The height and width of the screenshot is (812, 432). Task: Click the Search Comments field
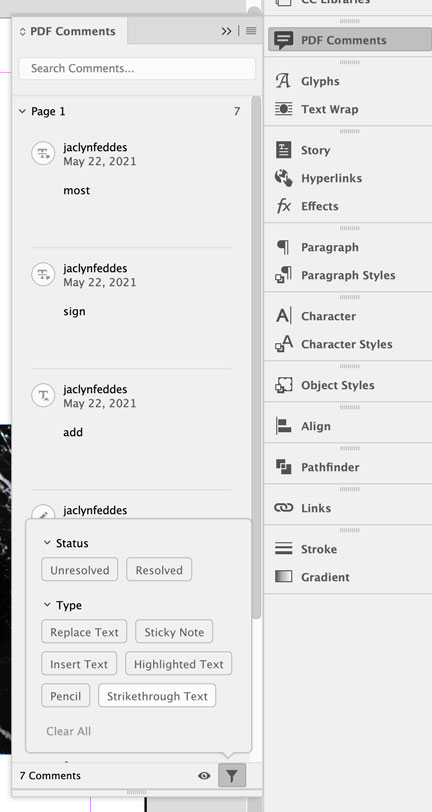(x=137, y=68)
